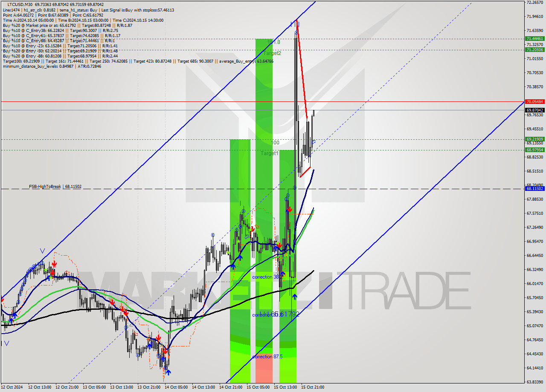Click the '14 Oct 13:00' time label
The width and height of the screenshot is (546, 392).
pyautogui.click(x=203, y=387)
